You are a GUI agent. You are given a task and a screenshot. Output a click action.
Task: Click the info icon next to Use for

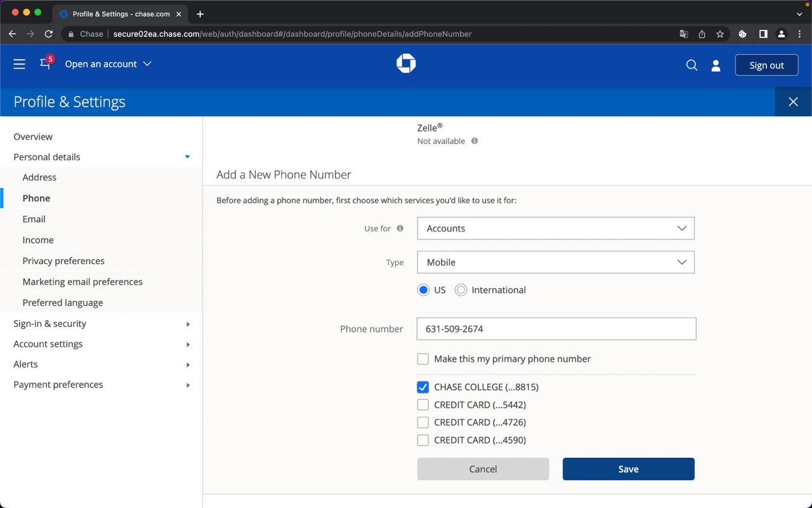pos(400,229)
